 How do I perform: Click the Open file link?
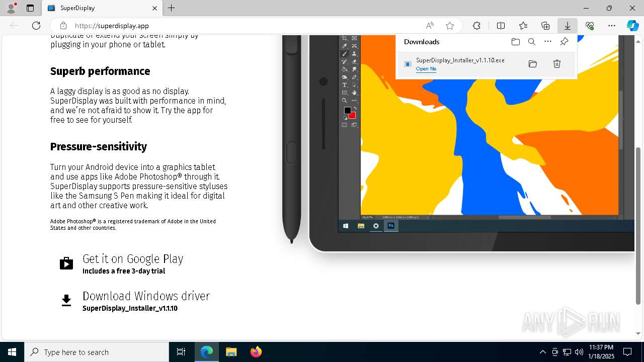coord(426,69)
